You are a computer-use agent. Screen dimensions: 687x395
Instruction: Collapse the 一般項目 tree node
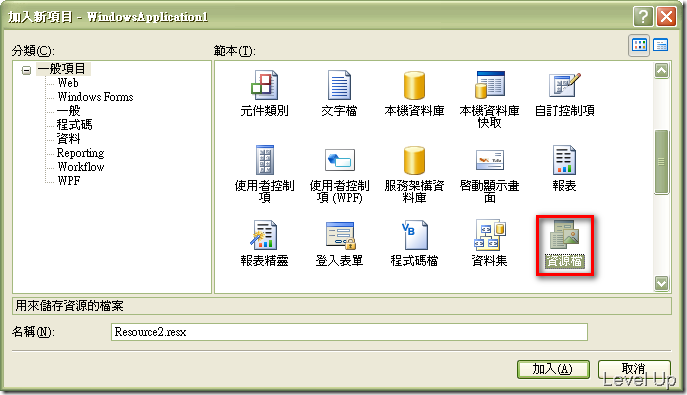(26, 70)
